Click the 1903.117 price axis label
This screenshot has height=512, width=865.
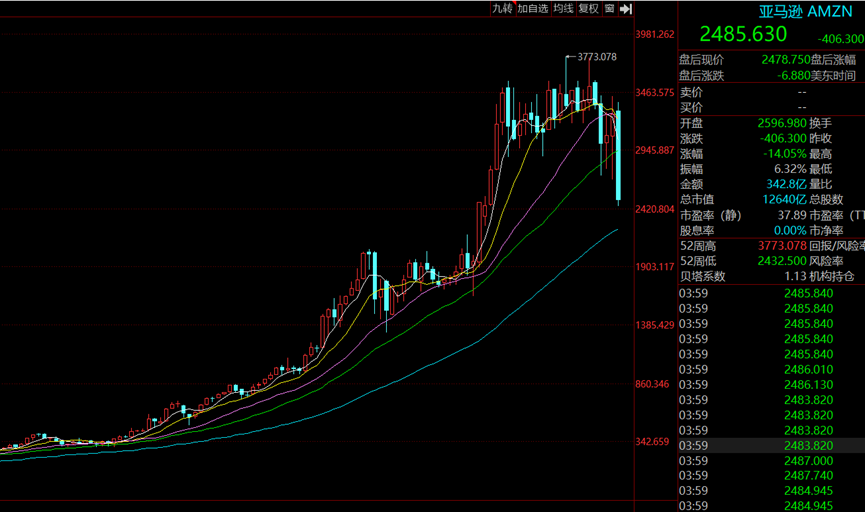pyautogui.click(x=655, y=267)
